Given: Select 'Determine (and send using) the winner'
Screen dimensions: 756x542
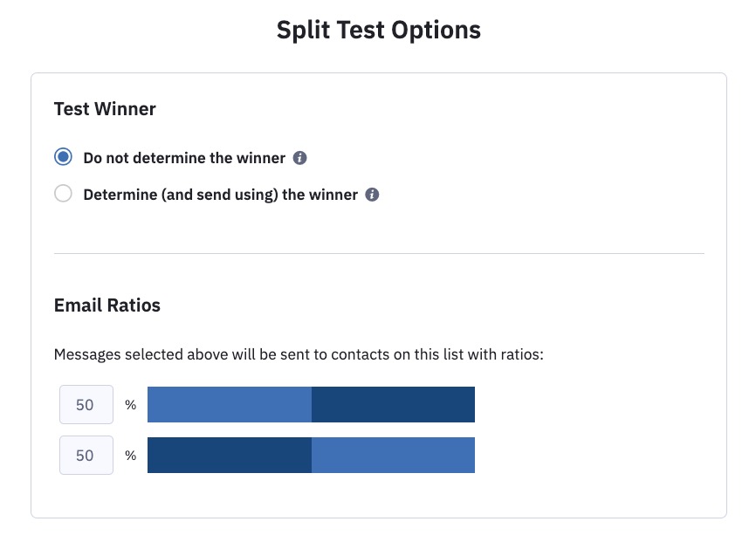Looking at the screenshot, I should click(62, 193).
